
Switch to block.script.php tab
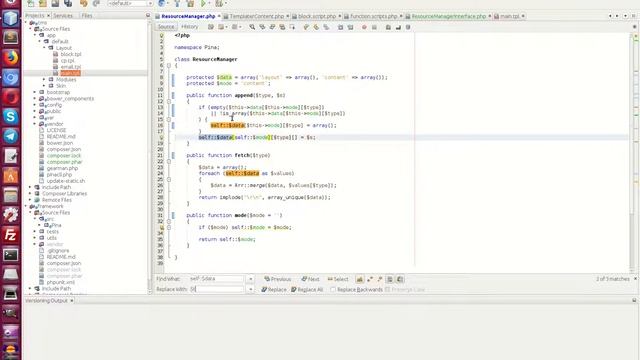[317, 16]
